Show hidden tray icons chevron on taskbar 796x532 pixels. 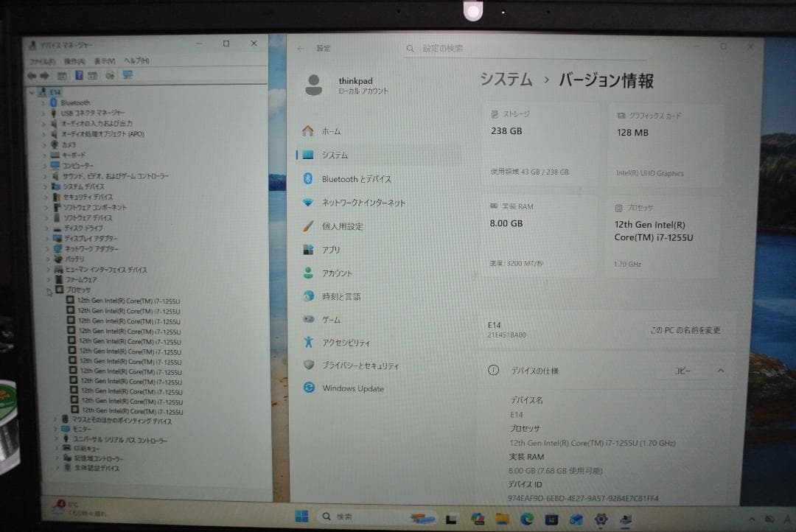[752, 519]
